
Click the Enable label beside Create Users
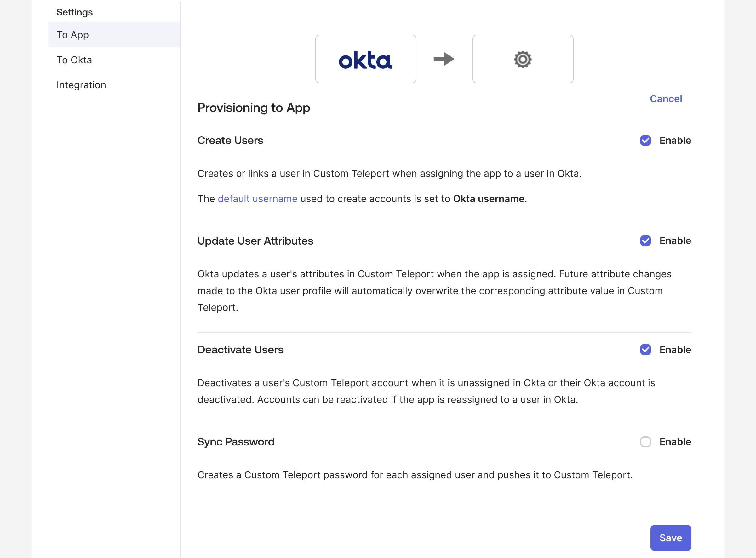(x=675, y=141)
